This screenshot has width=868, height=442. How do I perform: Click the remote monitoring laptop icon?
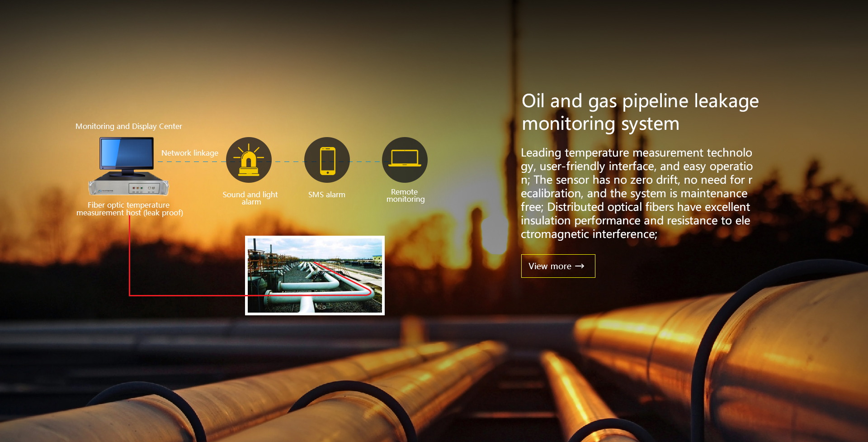(x=405, y=160)
